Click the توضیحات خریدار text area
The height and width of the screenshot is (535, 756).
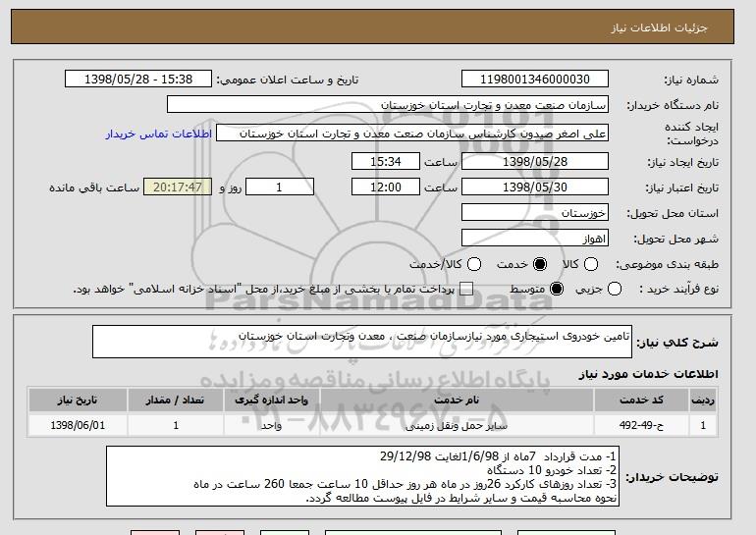[x=362, y=476]
